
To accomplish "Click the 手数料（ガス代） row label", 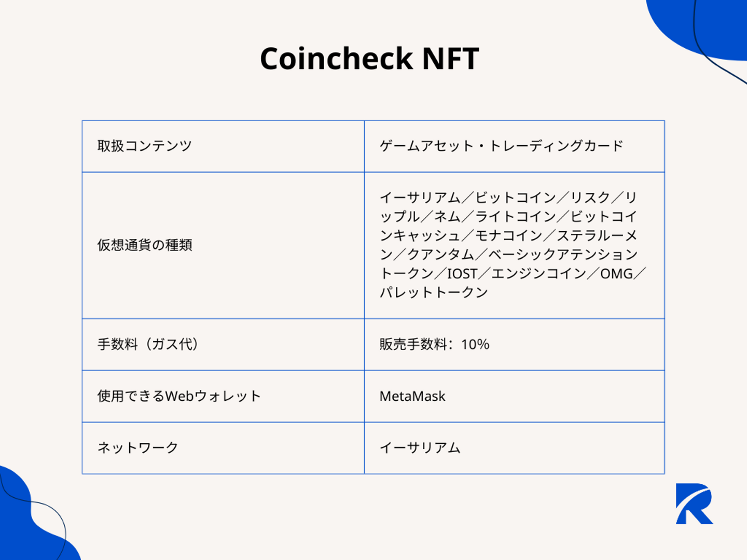I will point(148,344).
